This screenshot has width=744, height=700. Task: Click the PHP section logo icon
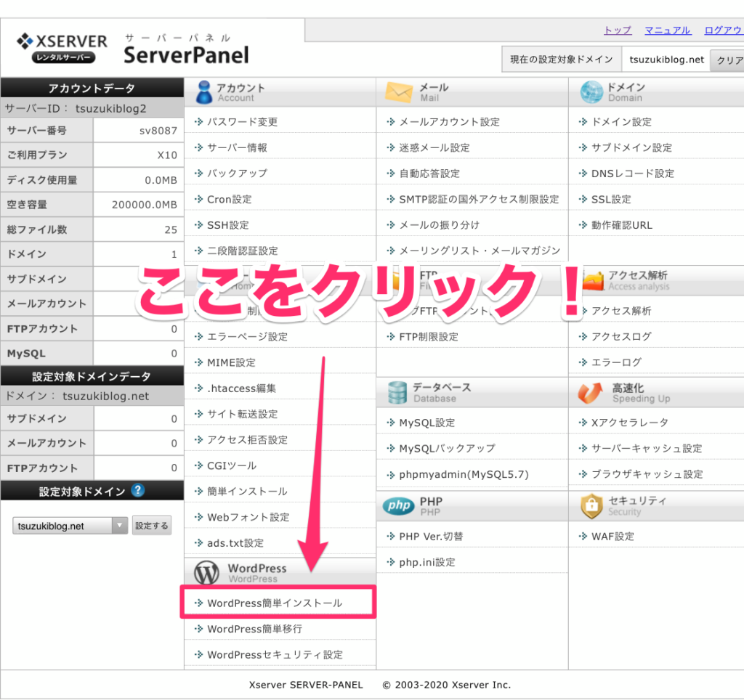[x=399, y=506]
